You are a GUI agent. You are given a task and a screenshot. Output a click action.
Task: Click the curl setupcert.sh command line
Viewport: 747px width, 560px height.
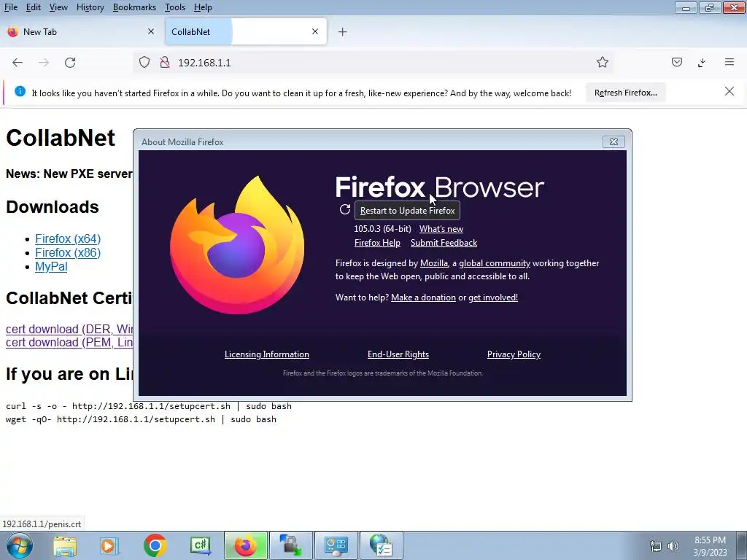pos(149,406)
